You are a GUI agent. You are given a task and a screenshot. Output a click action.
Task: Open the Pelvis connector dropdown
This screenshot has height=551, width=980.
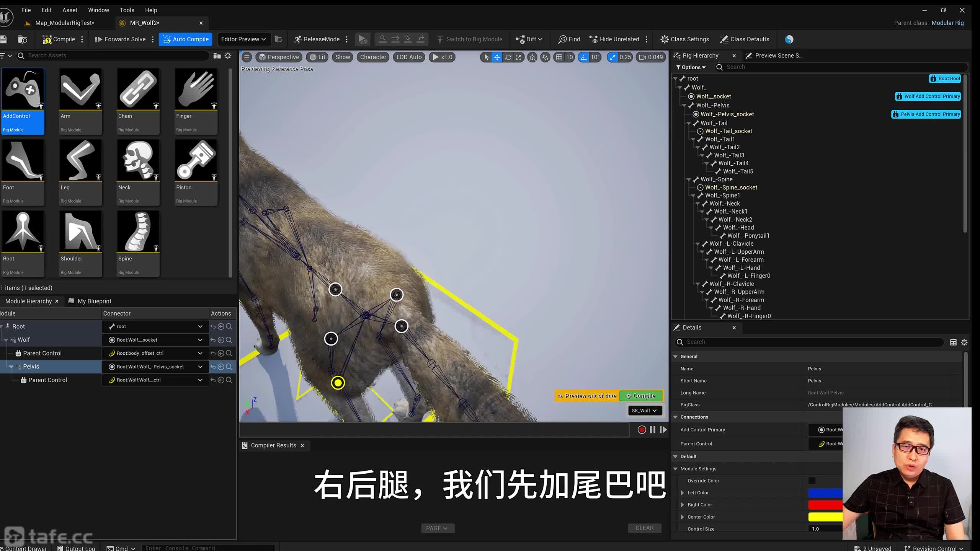[200, 367]
